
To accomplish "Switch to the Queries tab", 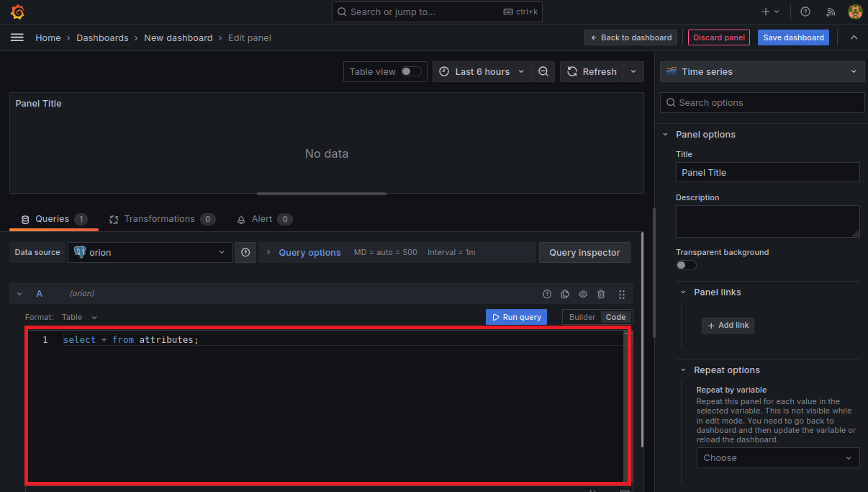I will pos(53,219).
